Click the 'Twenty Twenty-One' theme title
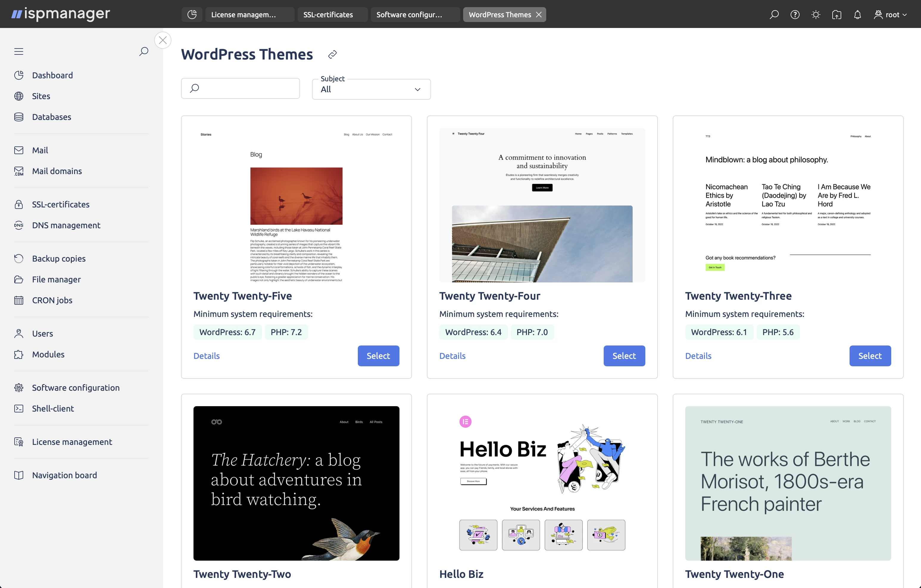This screenshot has height=588, width=921. 734,574
